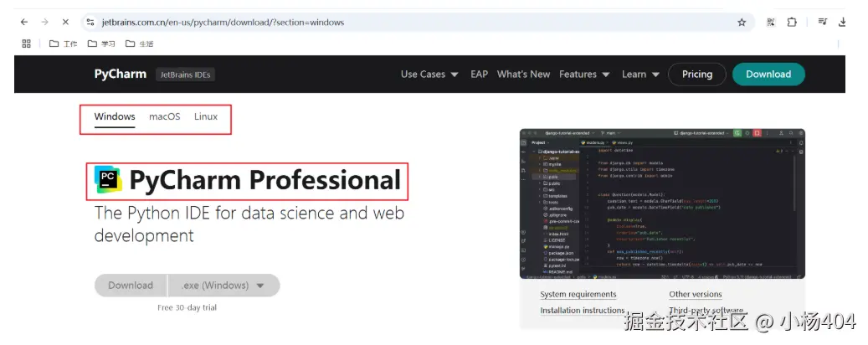Image resolution: width=868 pixels, height=345 pixels.
Task: Open the 工作 bookmark folder
Action: pyautogui.click(x=63, y=44)
